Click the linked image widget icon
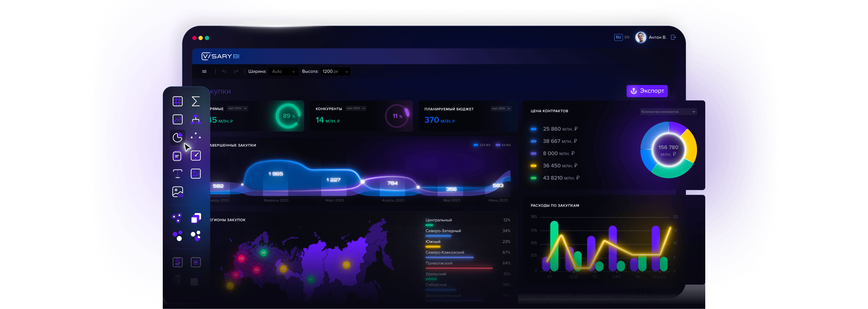Image resolution: width=868 pixels, height=309 pixels. (x=178, y=192)
